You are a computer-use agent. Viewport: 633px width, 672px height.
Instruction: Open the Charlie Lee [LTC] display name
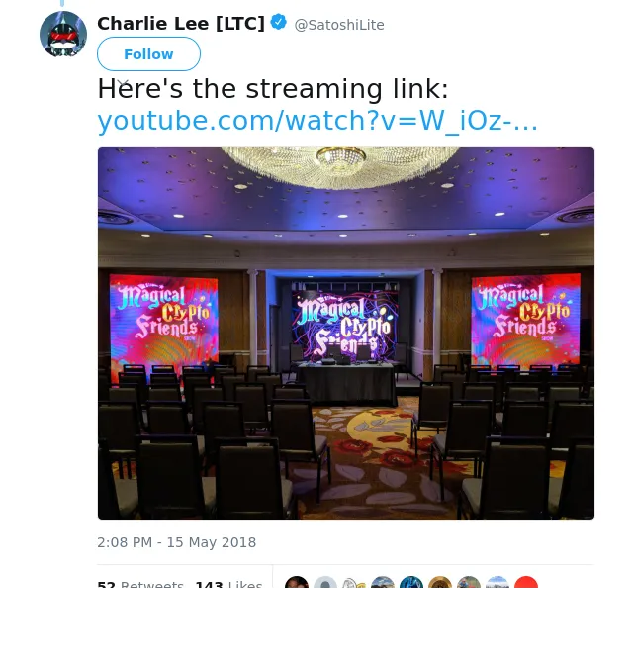[181, 23]
